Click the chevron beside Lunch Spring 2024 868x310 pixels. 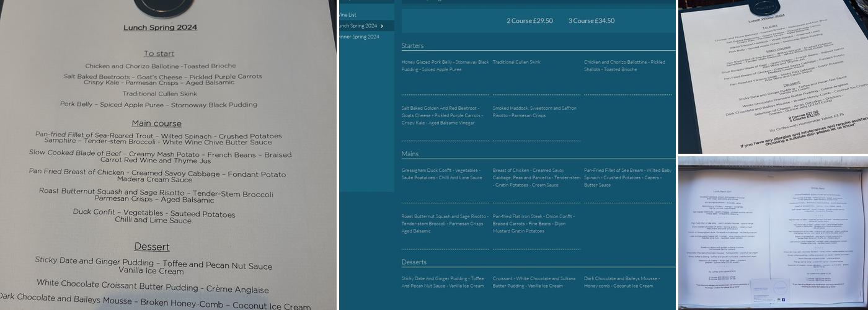pos(382,26)
